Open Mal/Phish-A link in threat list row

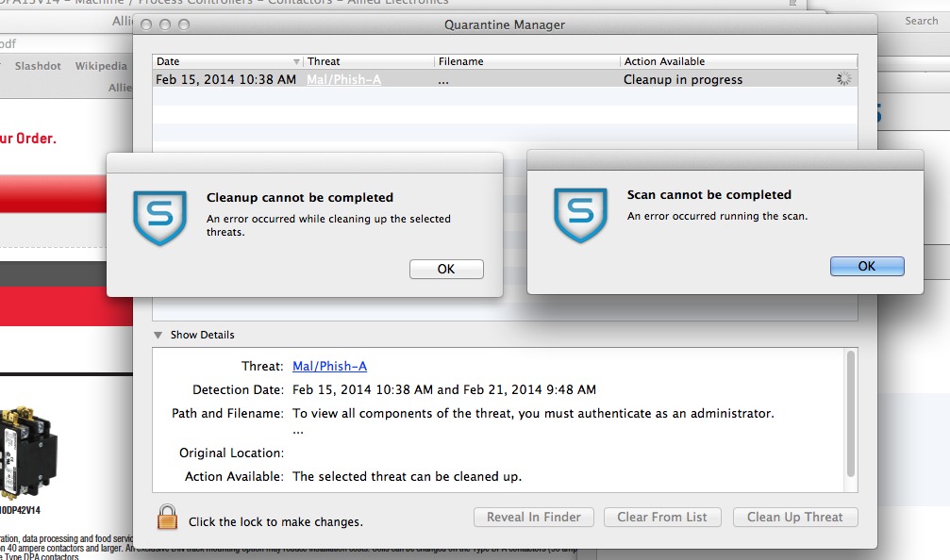[343, 79]
